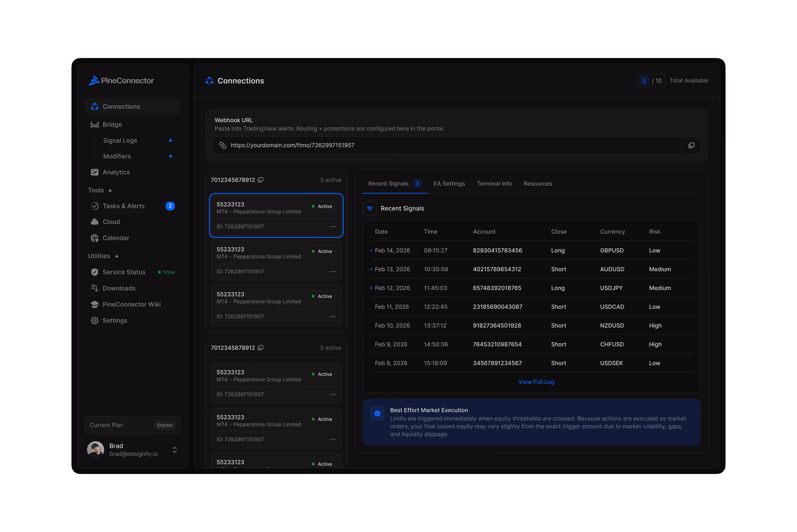Viewport: 797px width, 532px height.
Task: Open the Service Status page
Action: 132,272
